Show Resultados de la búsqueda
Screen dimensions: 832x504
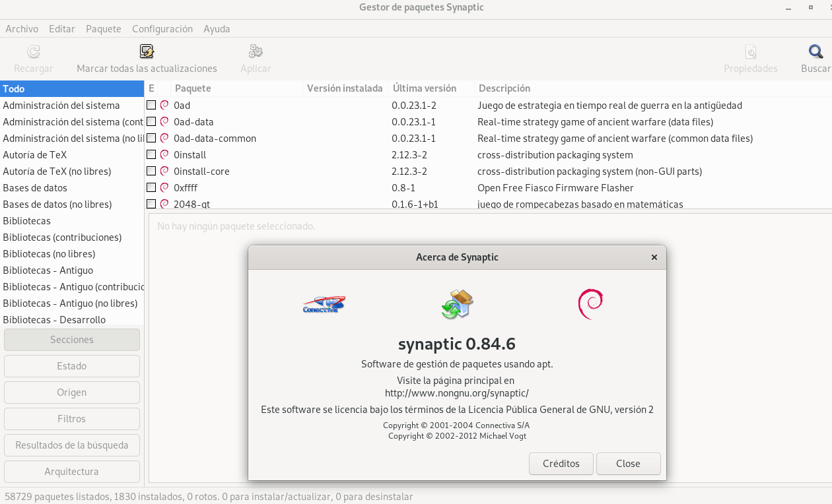(x=72, y=445)
